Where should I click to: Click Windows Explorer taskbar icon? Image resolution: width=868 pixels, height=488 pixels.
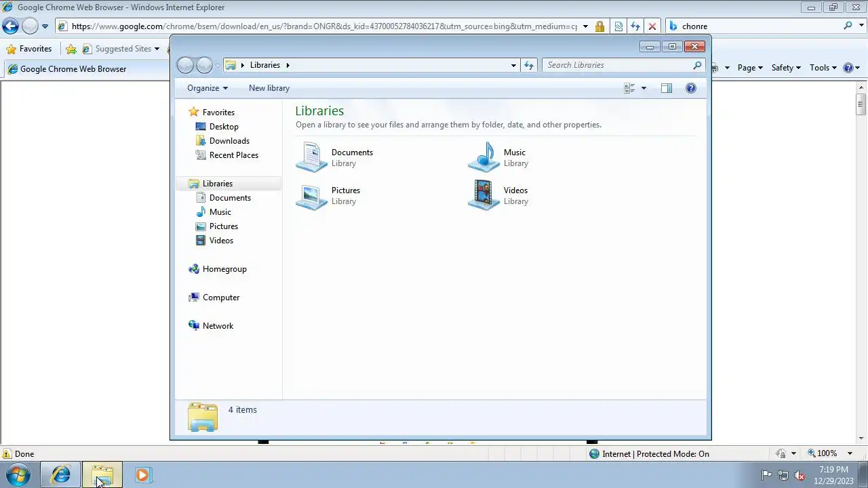102,475
